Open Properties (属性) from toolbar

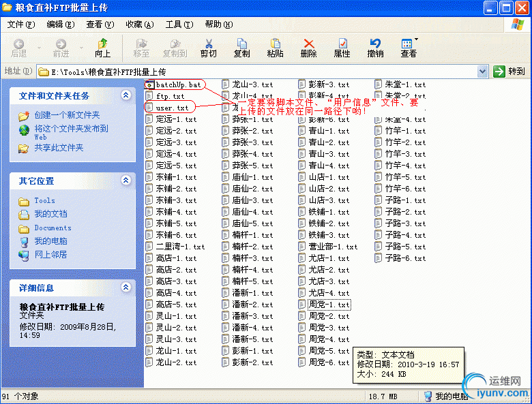pyautogui.click(x=342, y=48)
